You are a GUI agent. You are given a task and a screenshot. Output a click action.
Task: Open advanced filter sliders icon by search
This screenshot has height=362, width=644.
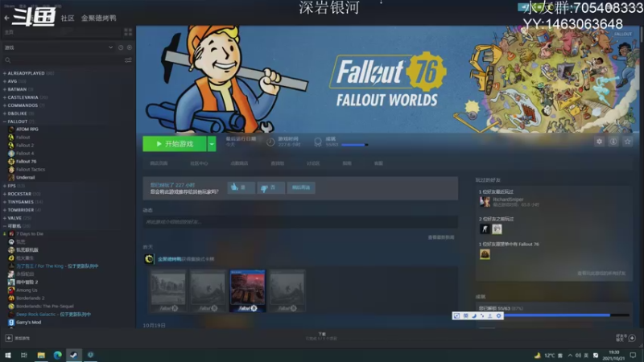click(x=128, y=60)
